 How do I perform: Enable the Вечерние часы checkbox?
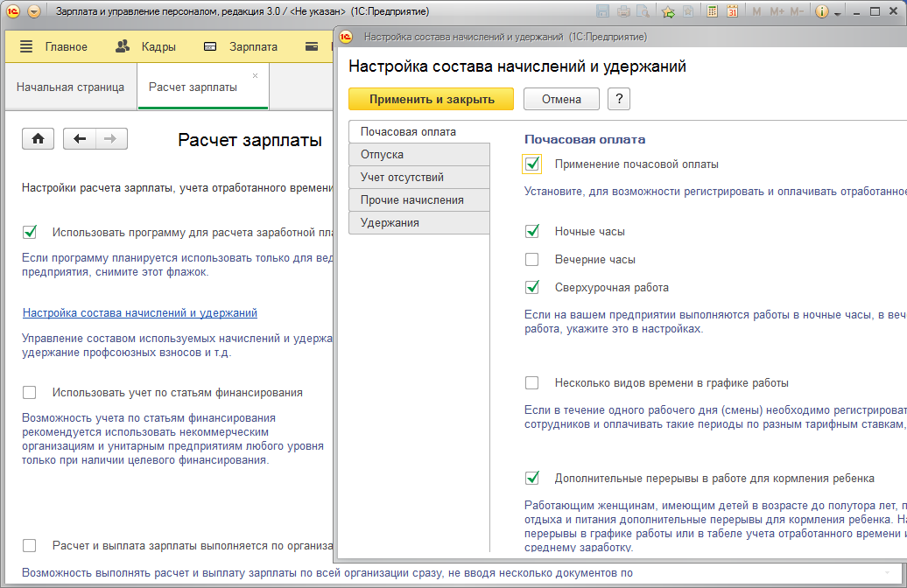[x=532, y=260]
